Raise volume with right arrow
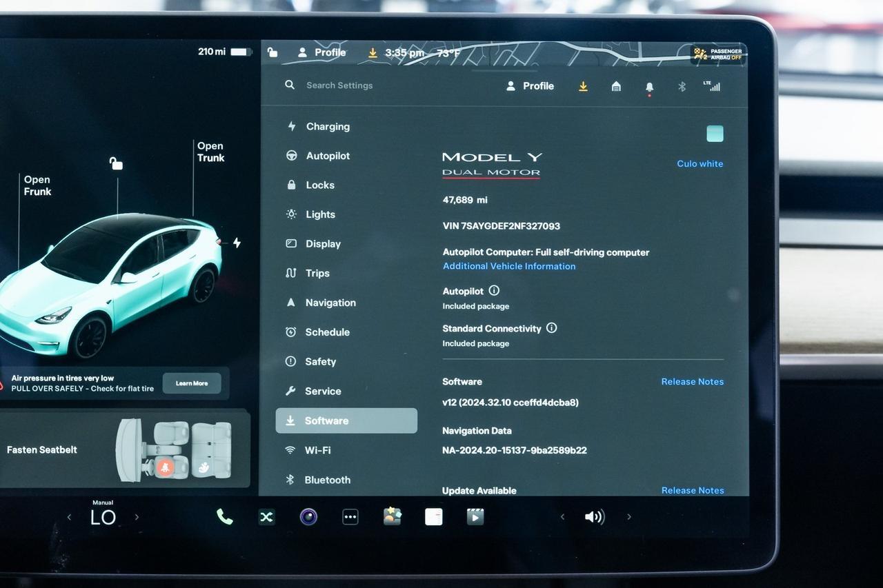The width and height of the screenshot is (883, 588). tap(628, 517)
